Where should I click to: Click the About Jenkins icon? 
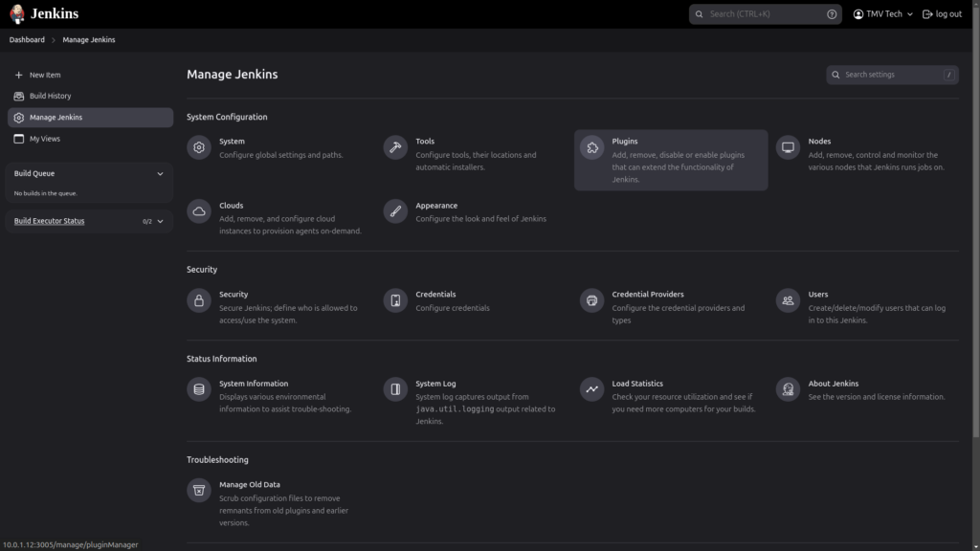coord(788,389)
